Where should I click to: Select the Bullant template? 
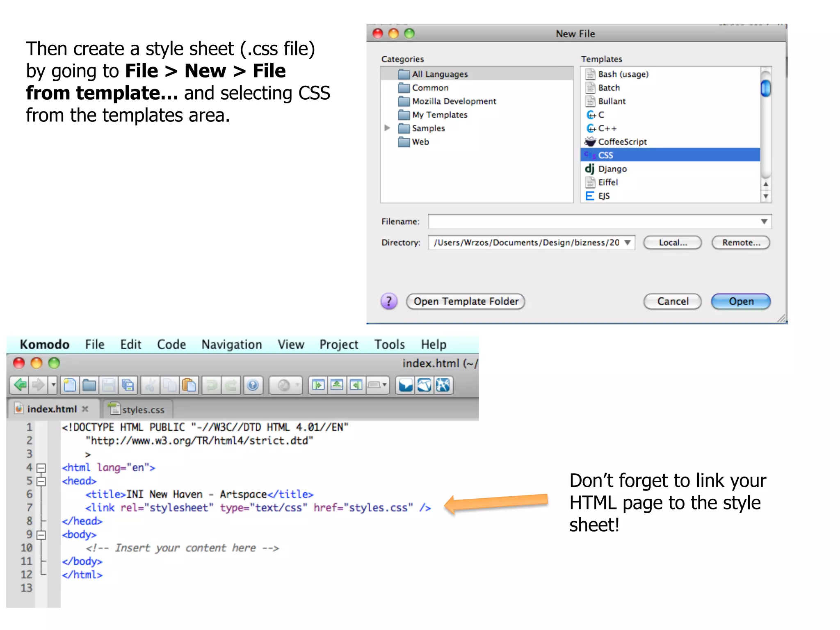[x=670, y=101]
